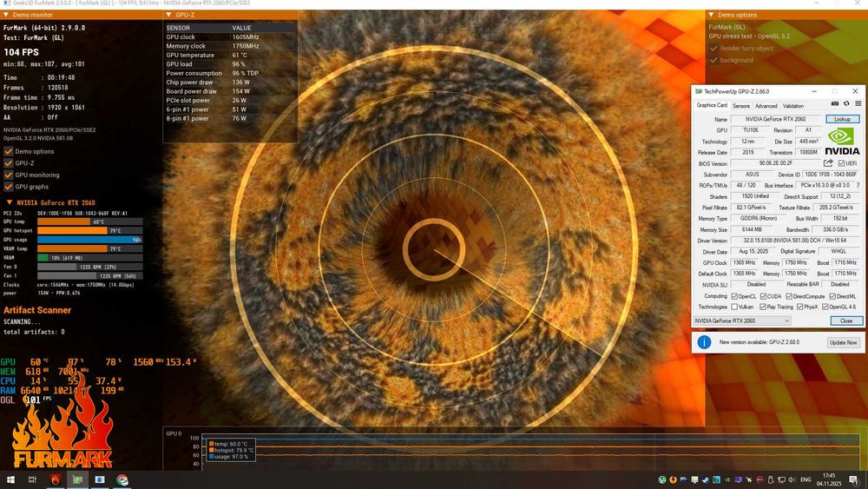
Task: Click the GPU temp bar showing 60°C
Action: point(89,221)
